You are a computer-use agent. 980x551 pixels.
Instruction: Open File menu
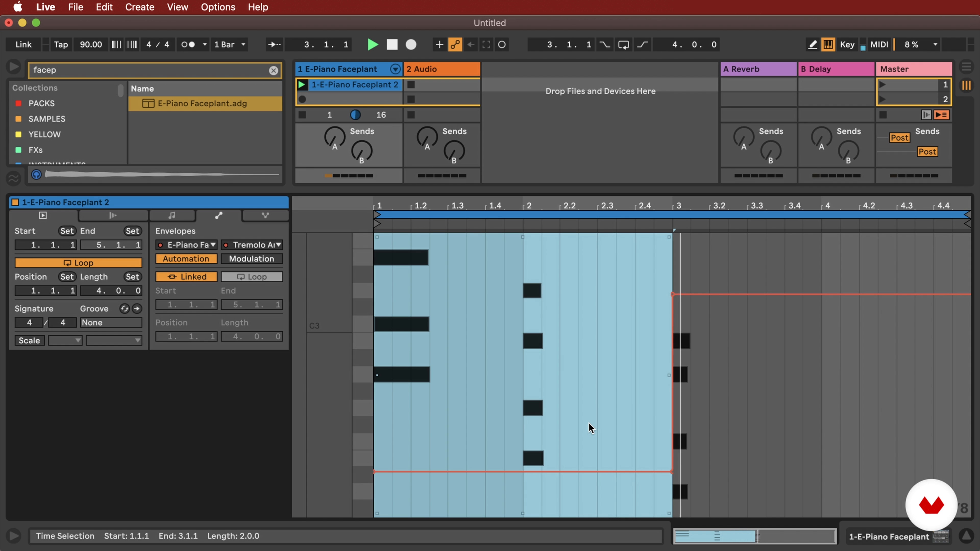point(75,7)
